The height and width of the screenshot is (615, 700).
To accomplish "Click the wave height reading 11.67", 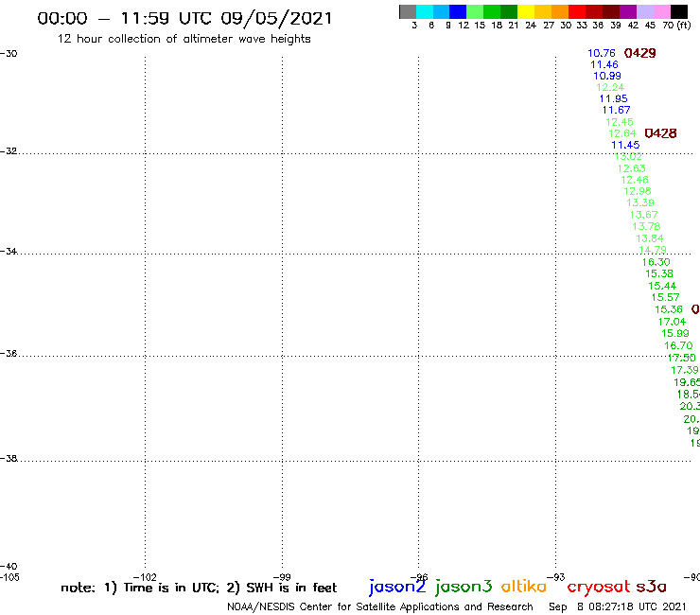I will click(x=617, y=111).
